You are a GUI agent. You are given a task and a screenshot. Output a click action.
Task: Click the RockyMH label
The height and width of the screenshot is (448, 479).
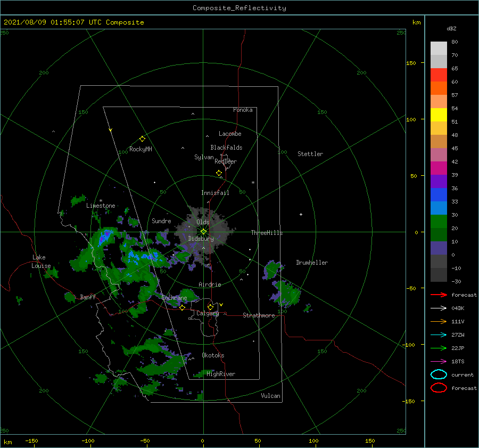coord(141,149)
